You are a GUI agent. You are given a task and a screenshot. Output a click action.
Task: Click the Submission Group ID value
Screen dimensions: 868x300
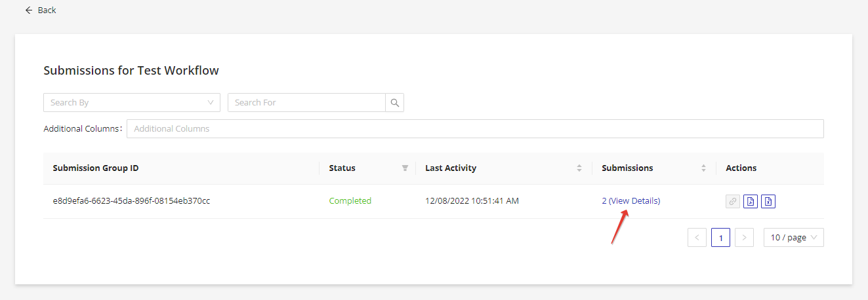click(x=131, y=201)
